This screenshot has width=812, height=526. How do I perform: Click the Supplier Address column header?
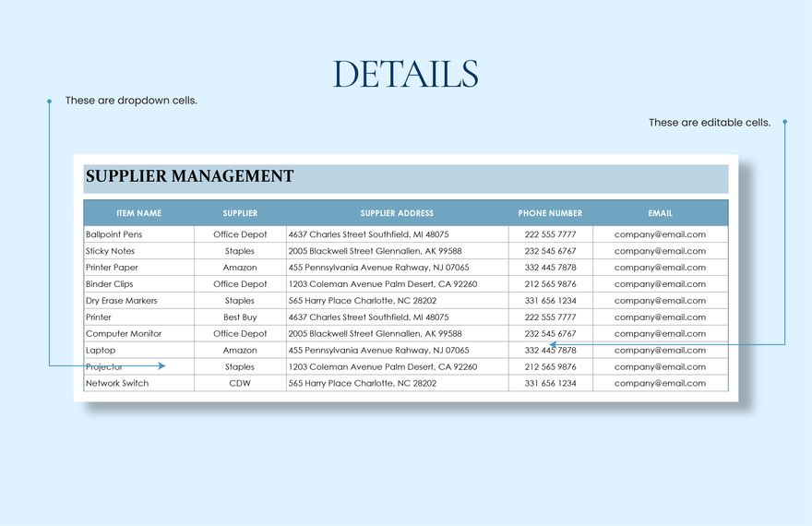(x=397, y=213)
